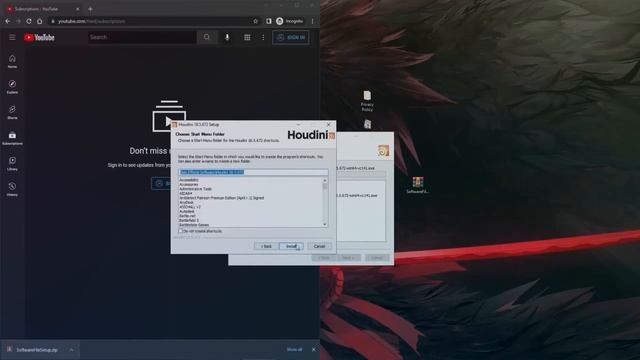This screenshot has height=360, width=640.
Task: Bookmark this page with the star icon
Action: (256, 21)
